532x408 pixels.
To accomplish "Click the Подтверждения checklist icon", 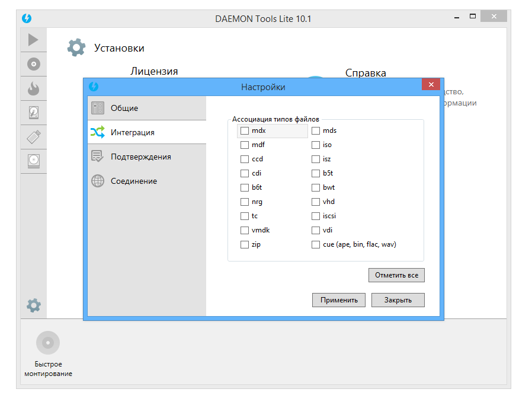I will [98, 157].
